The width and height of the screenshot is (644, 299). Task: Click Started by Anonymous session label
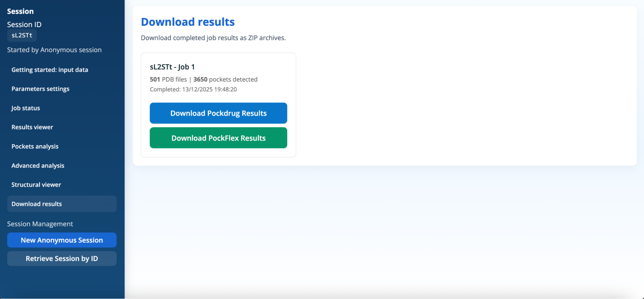pyautogui.click(x=54, y=50)
